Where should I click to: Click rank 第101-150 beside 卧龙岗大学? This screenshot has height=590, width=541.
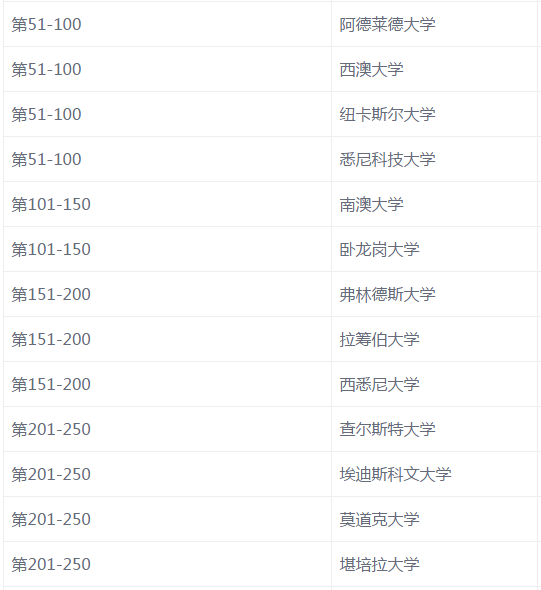[x=51, y=249]
